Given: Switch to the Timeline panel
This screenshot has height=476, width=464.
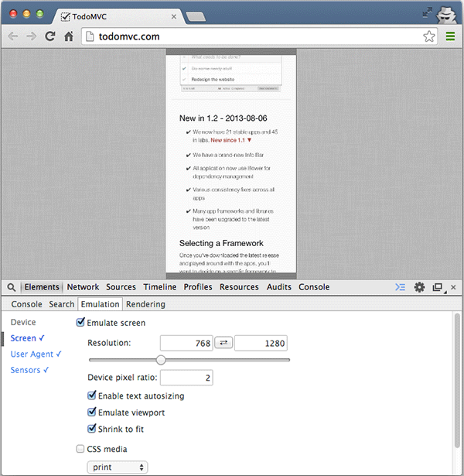Looking at the screenshot, I should coord(160,287).
